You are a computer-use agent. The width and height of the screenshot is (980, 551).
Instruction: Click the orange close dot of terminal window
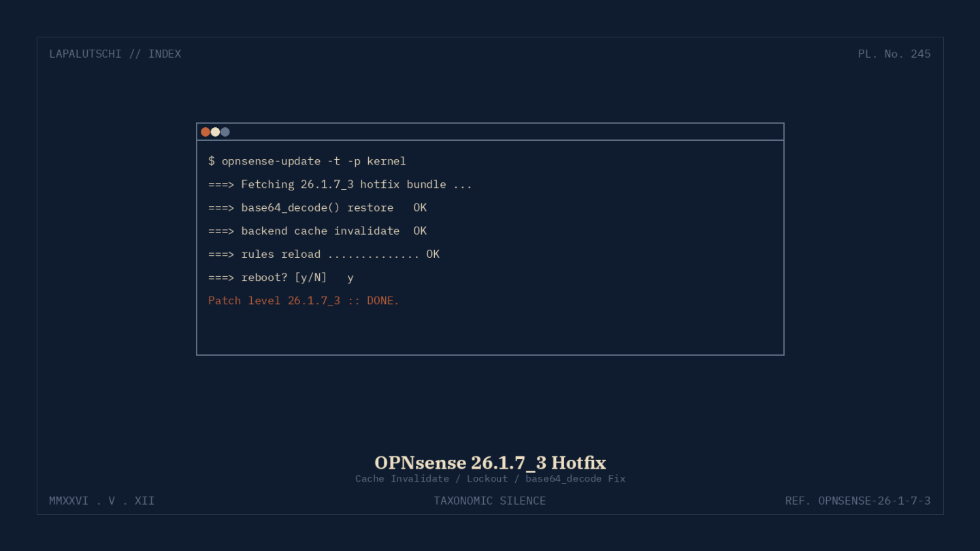[206, 132]
